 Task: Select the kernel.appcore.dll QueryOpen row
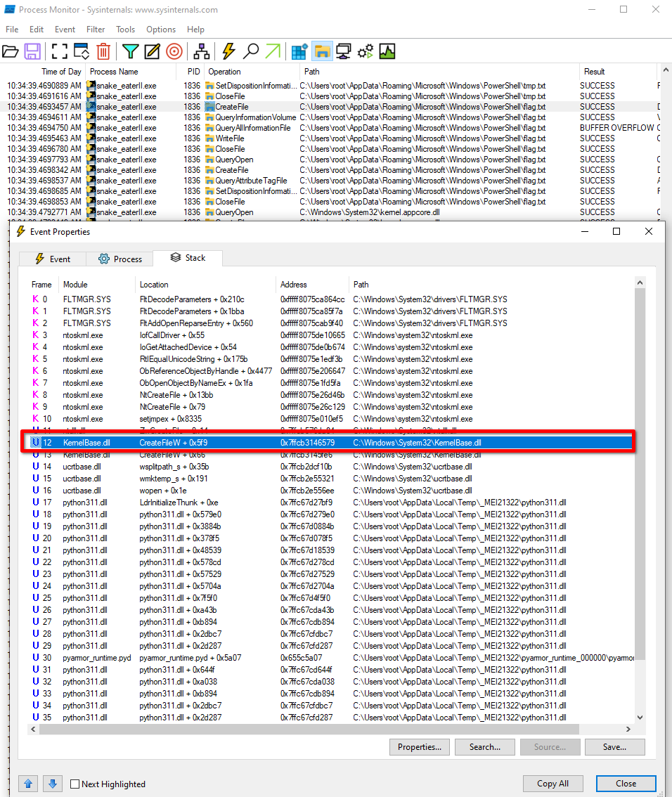330,212
